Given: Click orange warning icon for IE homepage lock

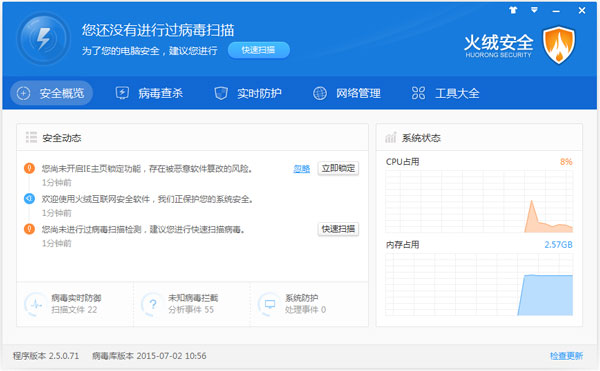Looking at the screenshot, I should coord(29,168).
